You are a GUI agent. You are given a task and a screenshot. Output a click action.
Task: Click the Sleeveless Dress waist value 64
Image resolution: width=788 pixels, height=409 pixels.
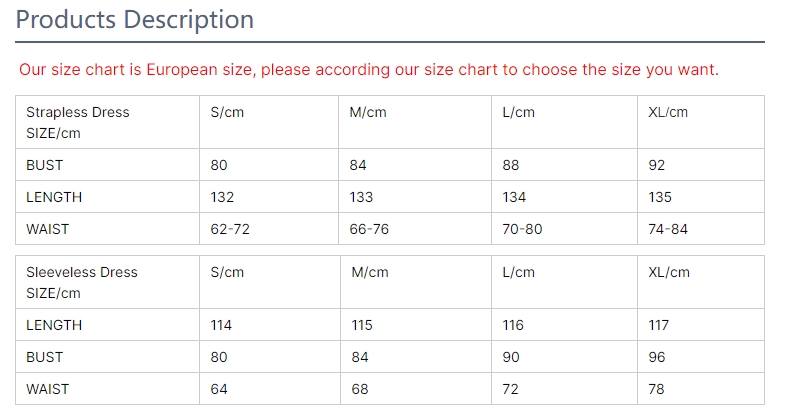point(219,389)
